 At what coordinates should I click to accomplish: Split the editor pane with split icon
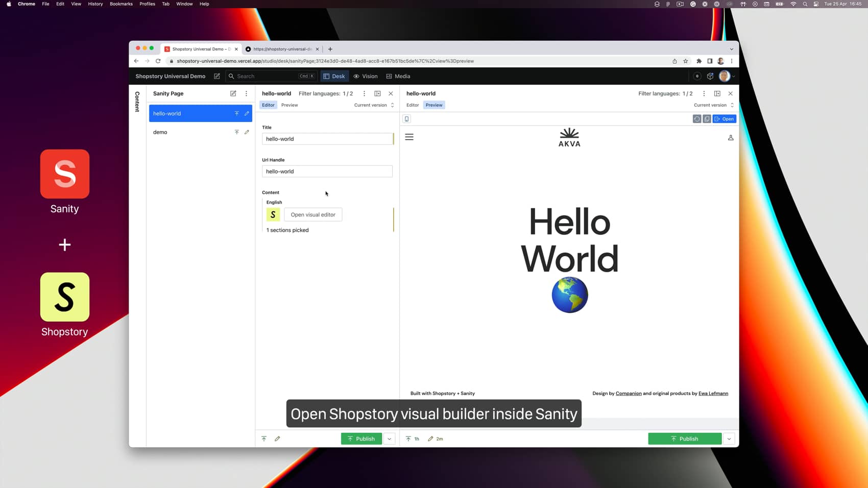(377, 93)
